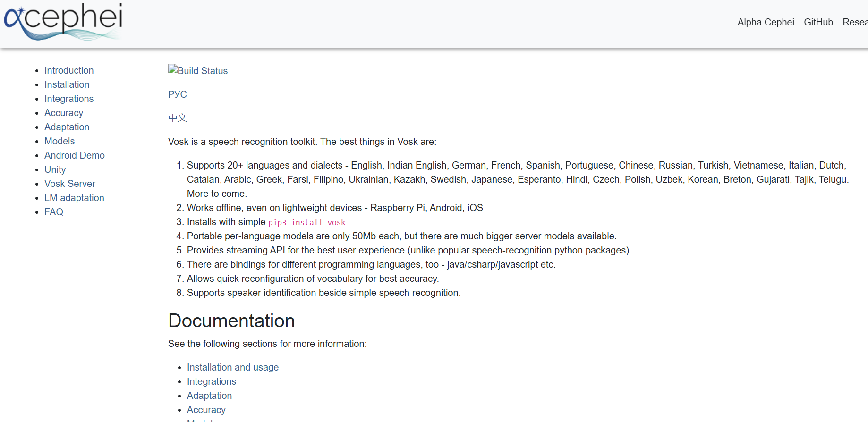Open Integrations in the sidebar list
Image resolution: width=868 pixels, height=422 pixels.
(x=69, y=99)
